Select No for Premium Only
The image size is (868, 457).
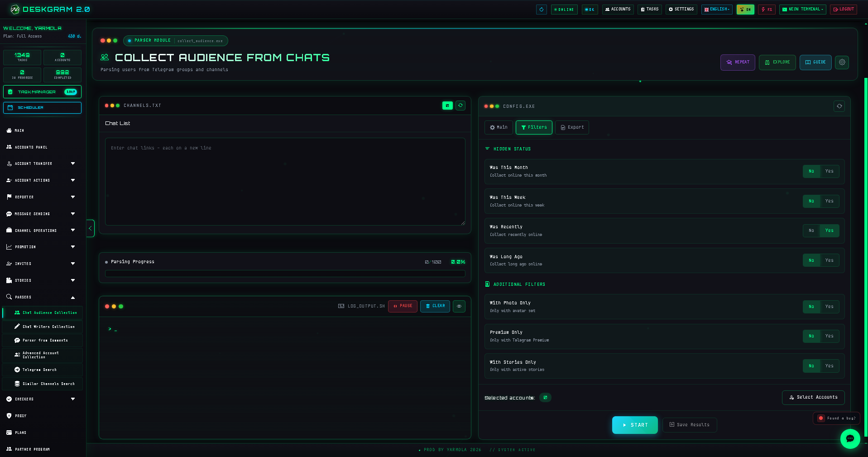[x=811, y=336]
